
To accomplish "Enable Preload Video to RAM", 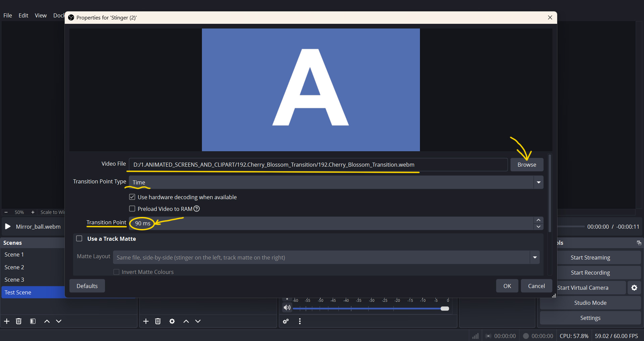I will 132,209.
